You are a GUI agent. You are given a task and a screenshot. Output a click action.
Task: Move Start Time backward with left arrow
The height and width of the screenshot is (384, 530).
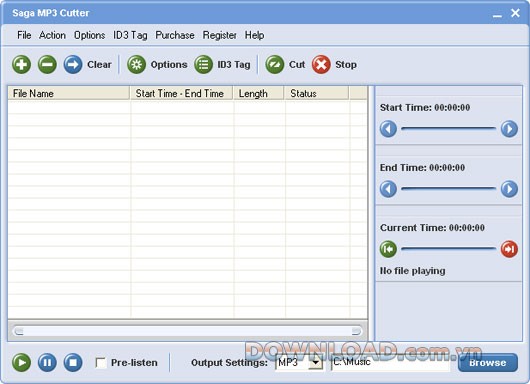(x=388, y=128)
